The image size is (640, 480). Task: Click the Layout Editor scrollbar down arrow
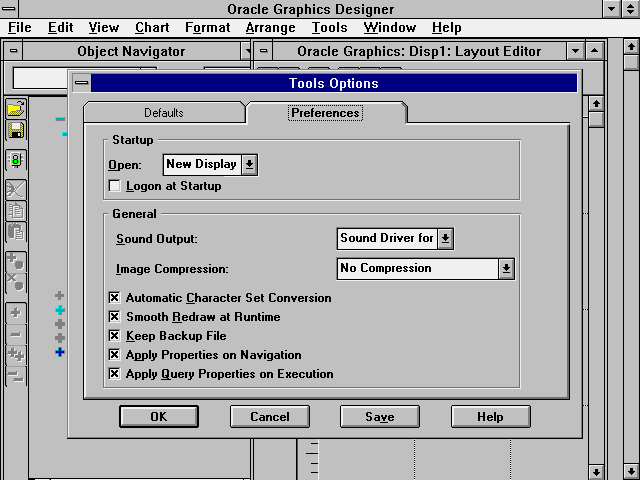(596, 471)
